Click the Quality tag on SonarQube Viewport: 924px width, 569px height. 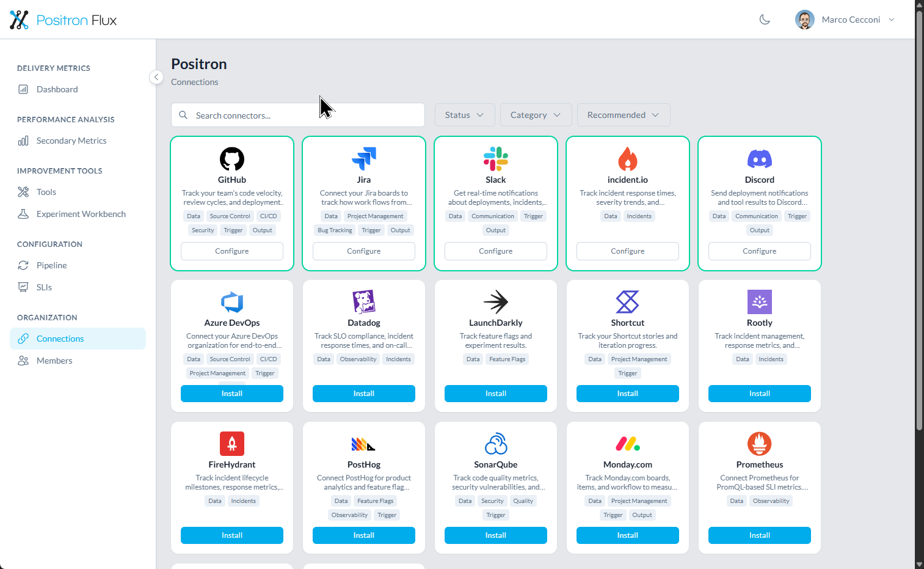pyautogui.click(x=523, y=501)
